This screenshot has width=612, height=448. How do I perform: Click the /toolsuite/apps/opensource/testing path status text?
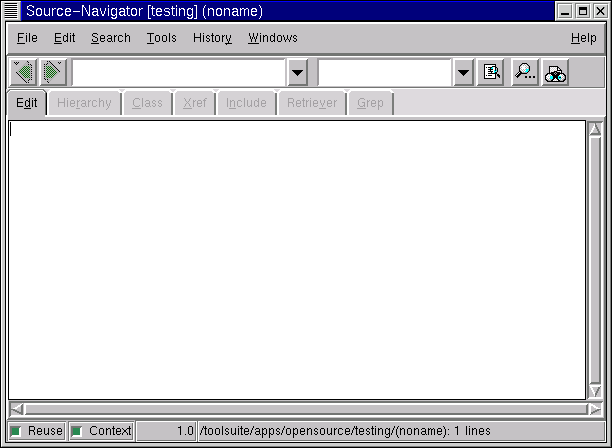pyautogui.click(x=345, y=431)
